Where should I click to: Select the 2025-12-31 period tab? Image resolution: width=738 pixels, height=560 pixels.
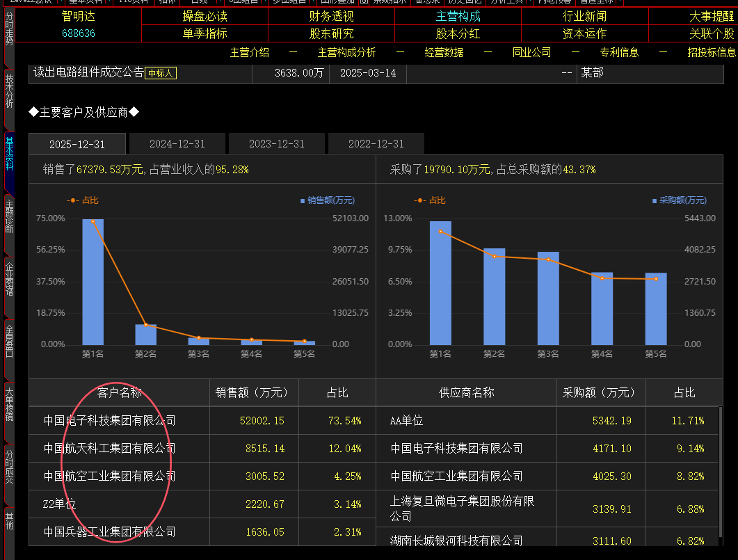click(x=77, y=144)
